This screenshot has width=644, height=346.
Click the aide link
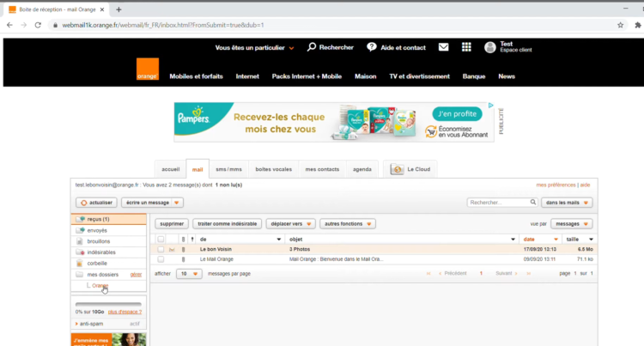click(x=585, y=185)
